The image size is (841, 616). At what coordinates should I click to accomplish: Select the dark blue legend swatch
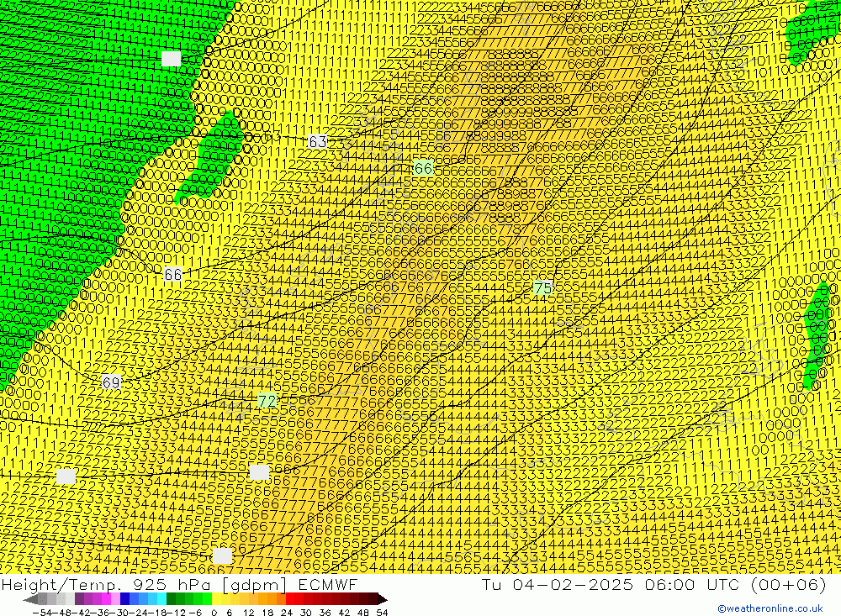(x=124, y=599)
